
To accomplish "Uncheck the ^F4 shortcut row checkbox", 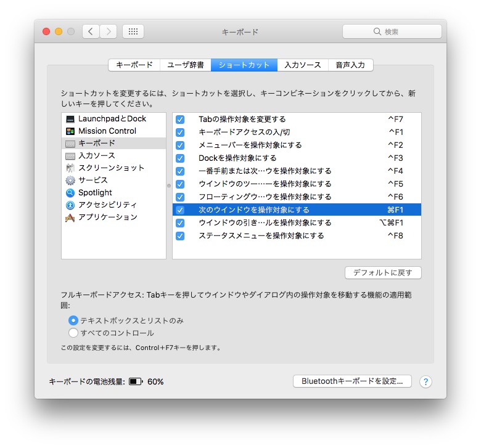I will tap(180, 171).
